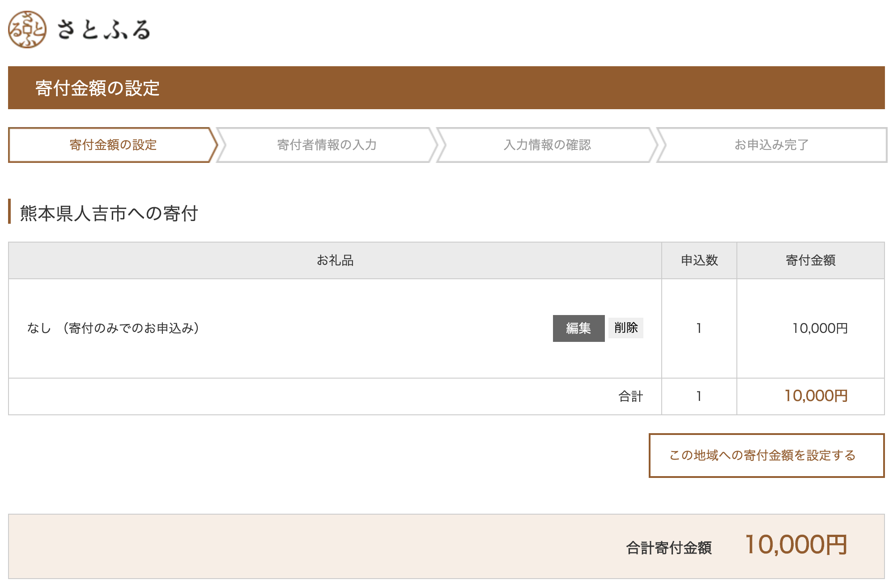
Task: Click the 申込数 column header
Action: pos(699,260)
